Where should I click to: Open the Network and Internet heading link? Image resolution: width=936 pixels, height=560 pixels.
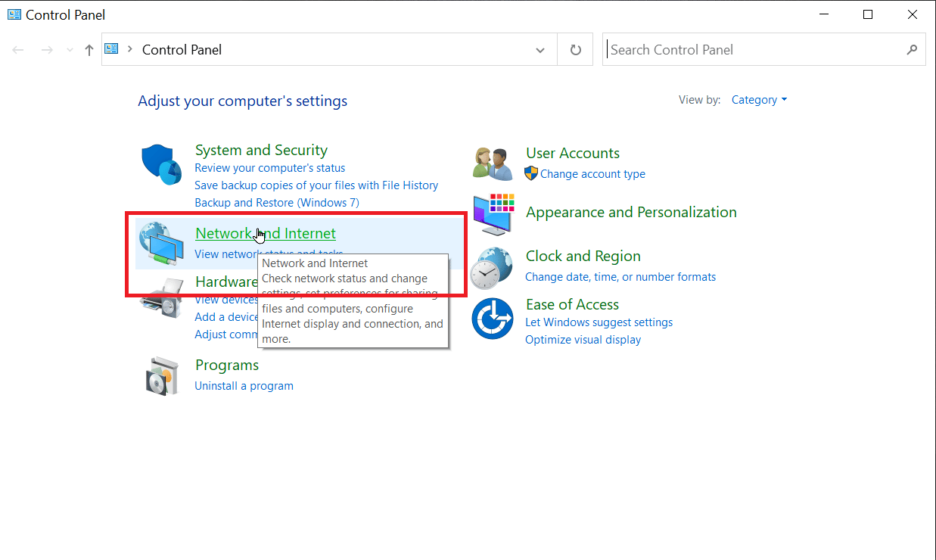[x=266, y=234]
